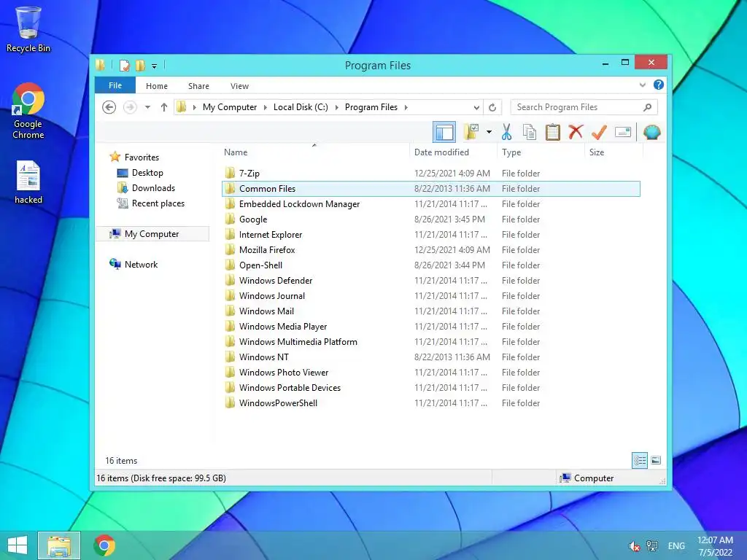This screenshot has width=747, height=560.
Task: Click Google Chrome in the taskbar
Action: click(104, 545)
